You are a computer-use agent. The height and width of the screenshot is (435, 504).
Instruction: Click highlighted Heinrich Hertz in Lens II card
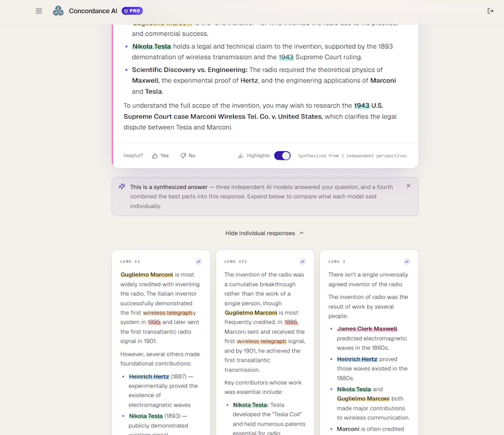click(x=149, y=376)
